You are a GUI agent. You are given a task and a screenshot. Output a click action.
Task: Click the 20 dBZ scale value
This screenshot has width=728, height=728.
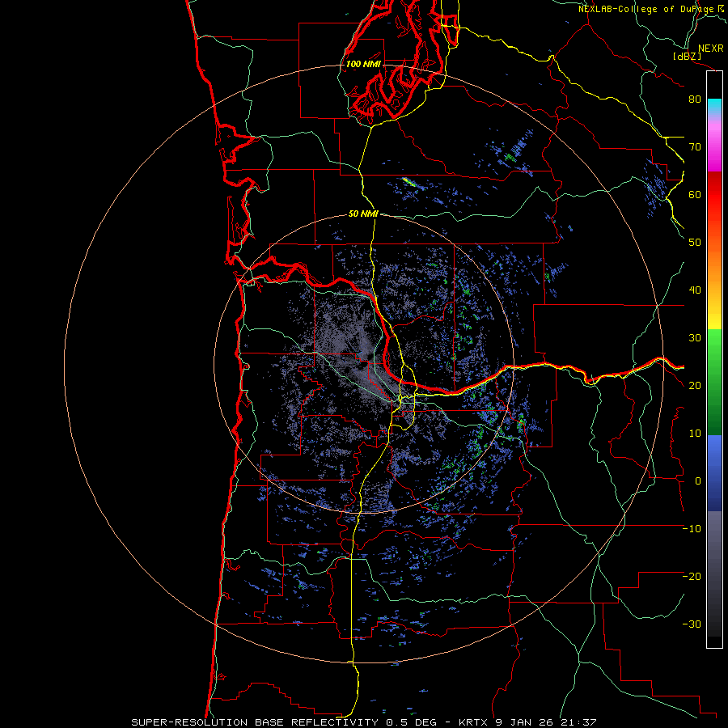click(x=695, y=386)
